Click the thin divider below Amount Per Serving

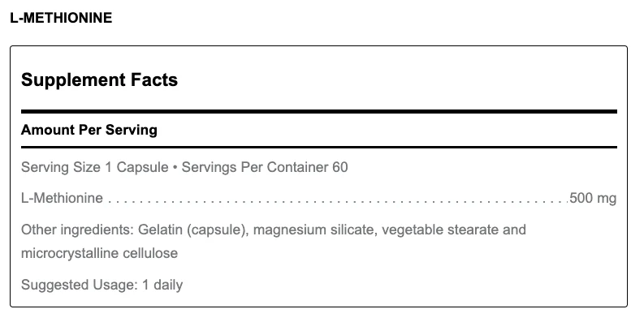coord(319,147)
